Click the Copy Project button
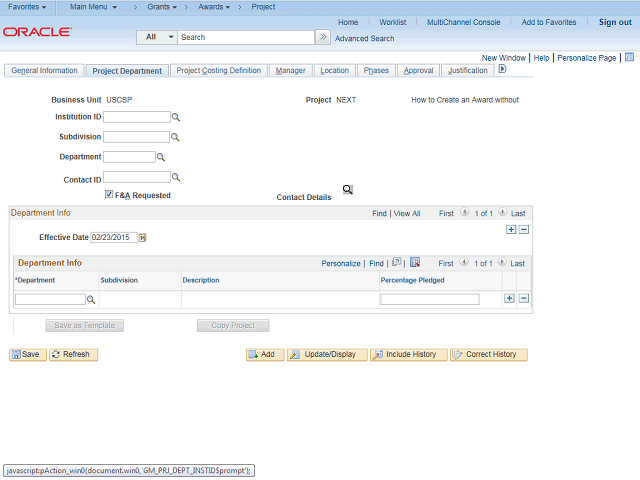 click(x=233, y=325)
